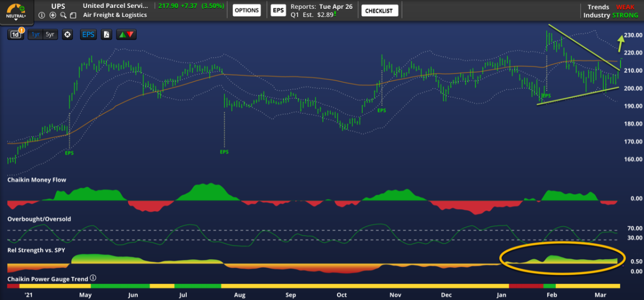The height and width of the screenshot is (300, 644).
Task: Toggle EPS markers on the chart
Action: 87,34
